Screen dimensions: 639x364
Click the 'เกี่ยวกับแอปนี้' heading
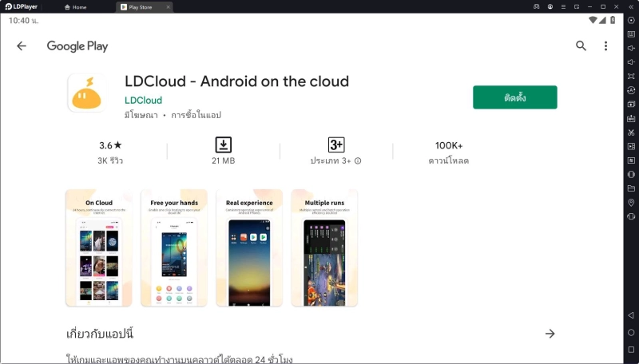(x=100, y=334)
